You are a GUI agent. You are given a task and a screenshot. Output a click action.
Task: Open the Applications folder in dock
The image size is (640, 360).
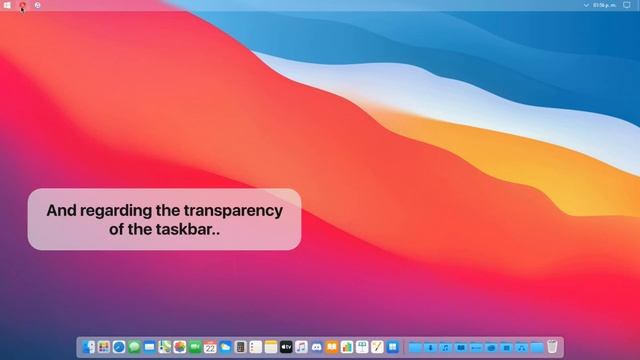522,348
